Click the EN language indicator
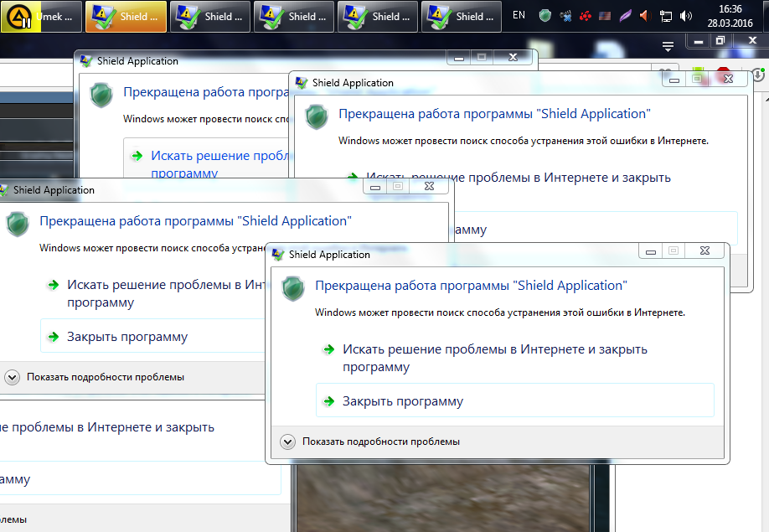Viewport: 769px width, 532px height. click(519, 15)
